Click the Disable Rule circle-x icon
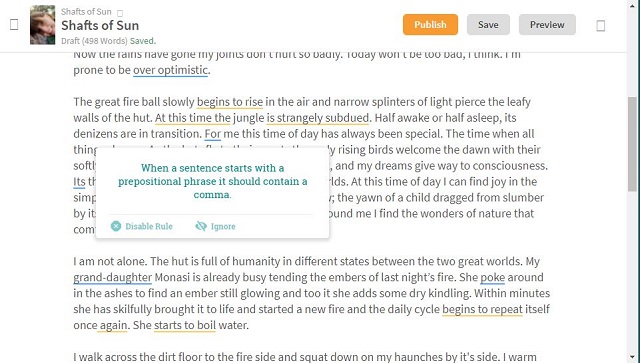The height and width of the screenshot is (363, 640). tap(116, 226)
